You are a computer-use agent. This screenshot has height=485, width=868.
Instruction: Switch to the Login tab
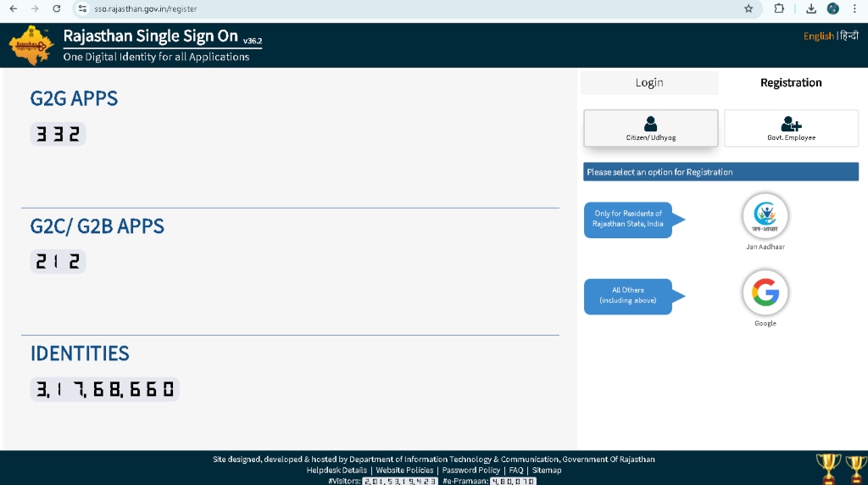[x=649, y=82]
